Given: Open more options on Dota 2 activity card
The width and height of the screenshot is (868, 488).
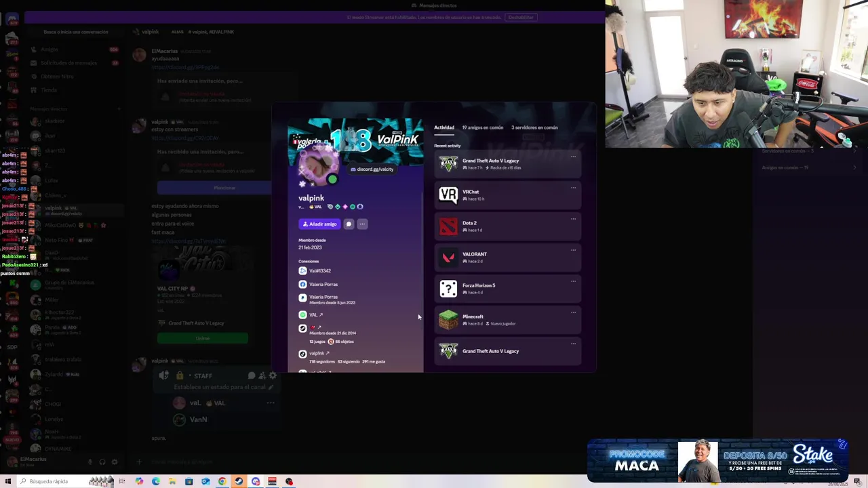Looking at the screenshot, I should [x=573, y=219].
